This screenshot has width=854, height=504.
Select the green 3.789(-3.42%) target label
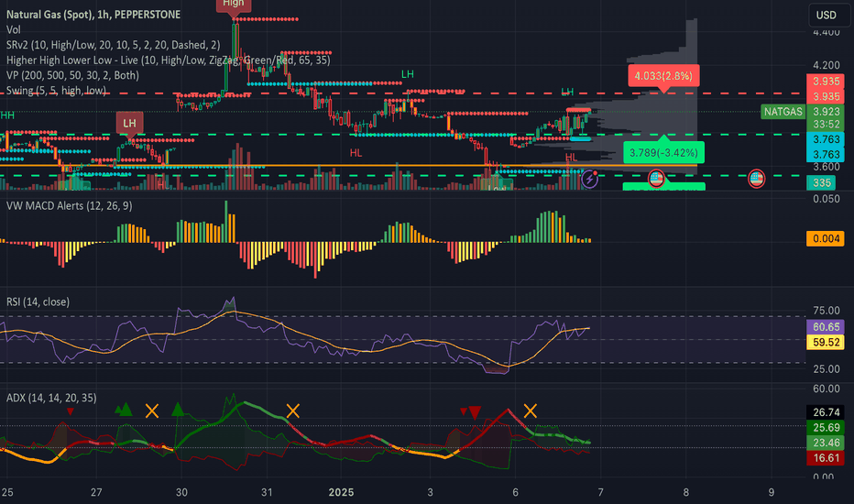click(663, 152)
